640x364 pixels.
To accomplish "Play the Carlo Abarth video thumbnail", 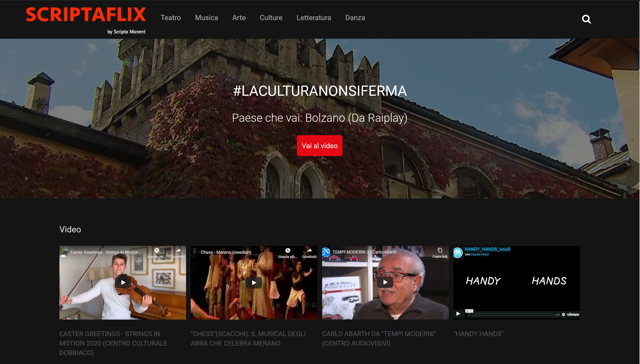I will pyautogui.click(x=385, y=282).
